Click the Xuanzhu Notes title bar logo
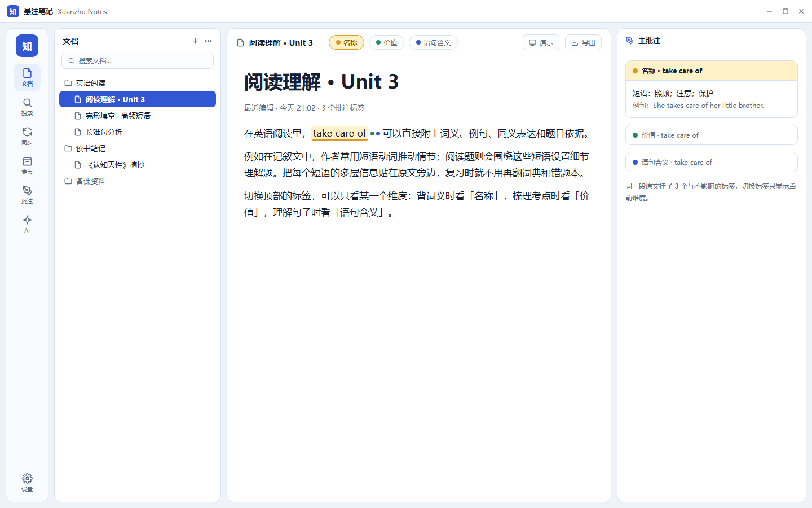The image size is (812, 508). click(x=13, y=11)
